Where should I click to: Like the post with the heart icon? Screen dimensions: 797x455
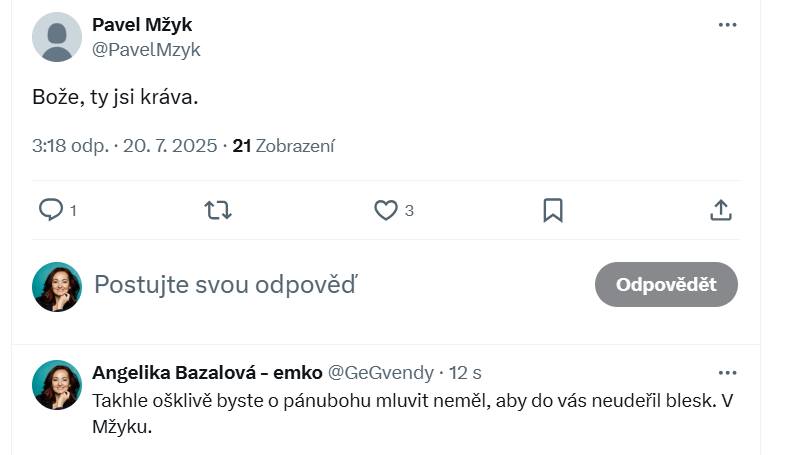pos(386,210)
